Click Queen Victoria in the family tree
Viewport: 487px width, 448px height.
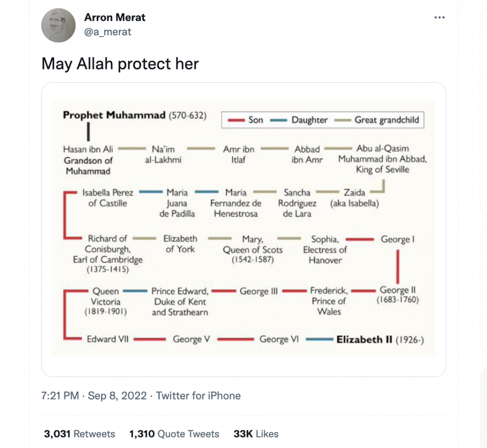[106, 301]
